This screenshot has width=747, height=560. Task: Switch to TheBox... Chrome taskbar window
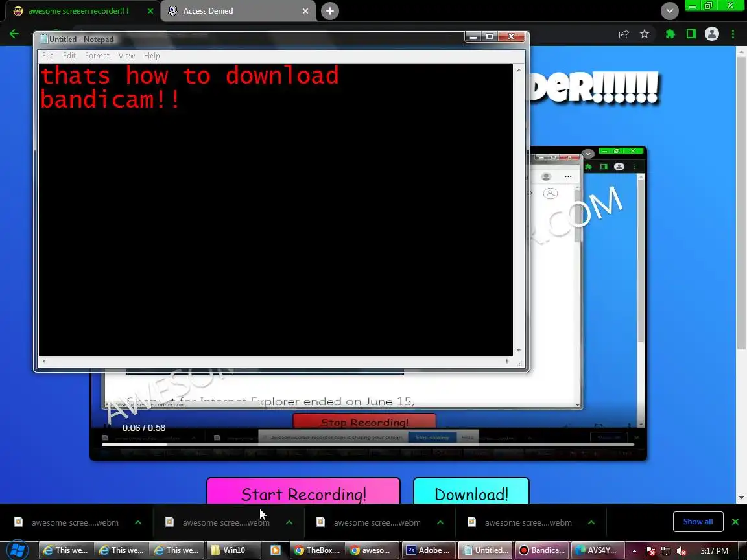(317, 550)
